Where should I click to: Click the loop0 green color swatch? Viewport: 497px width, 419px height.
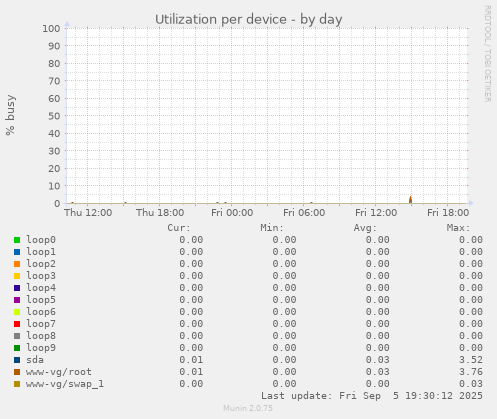17,240
